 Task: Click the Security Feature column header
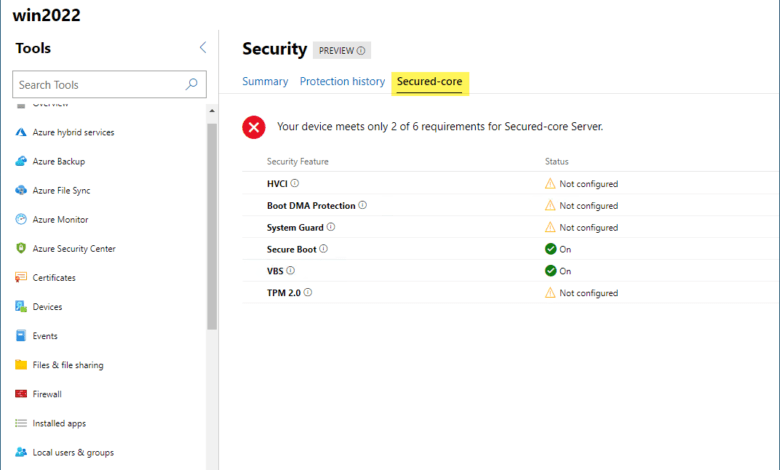(297, 161)
